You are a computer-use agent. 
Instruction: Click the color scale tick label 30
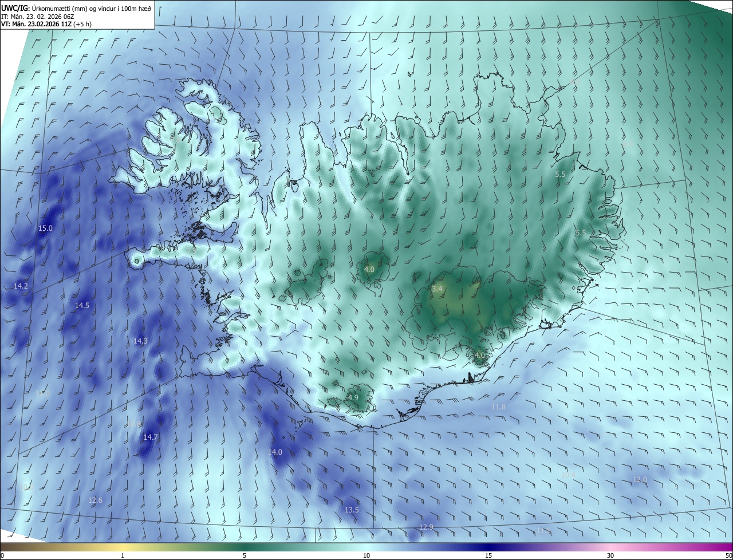coord(610,555)
